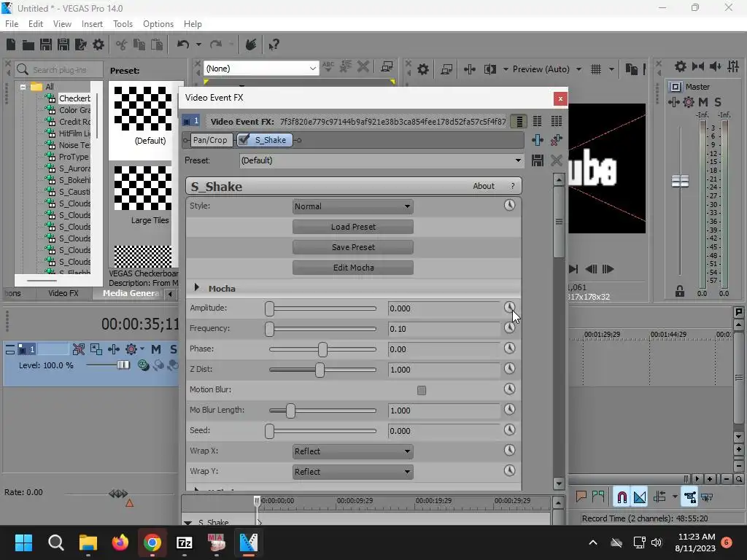The width and height of the screenshot is (747, 560).
Task: Click the Overlays grid icon in preview toolbar
Action: 596,69
